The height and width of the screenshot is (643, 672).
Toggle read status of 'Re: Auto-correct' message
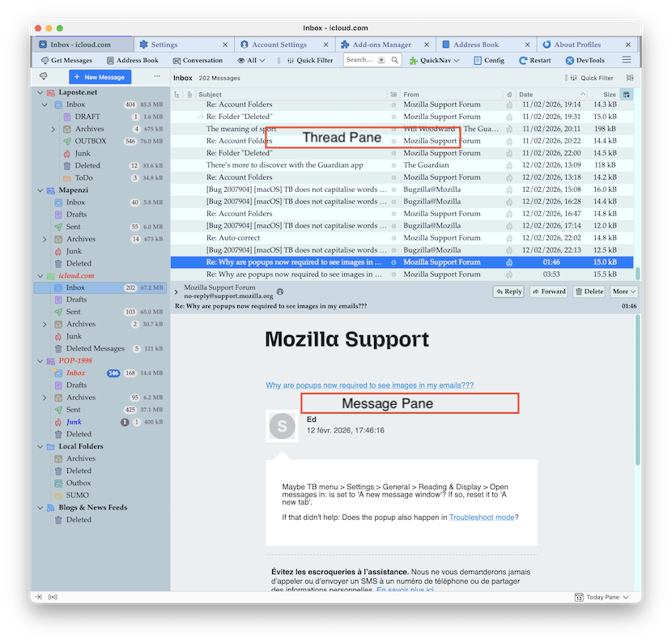click(393, 238)
